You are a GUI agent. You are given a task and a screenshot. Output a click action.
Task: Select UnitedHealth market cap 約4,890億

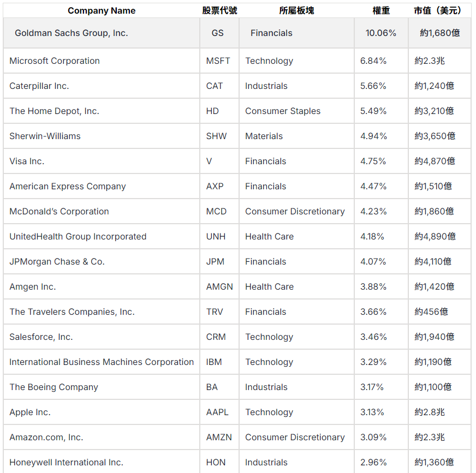pos(435,236)
